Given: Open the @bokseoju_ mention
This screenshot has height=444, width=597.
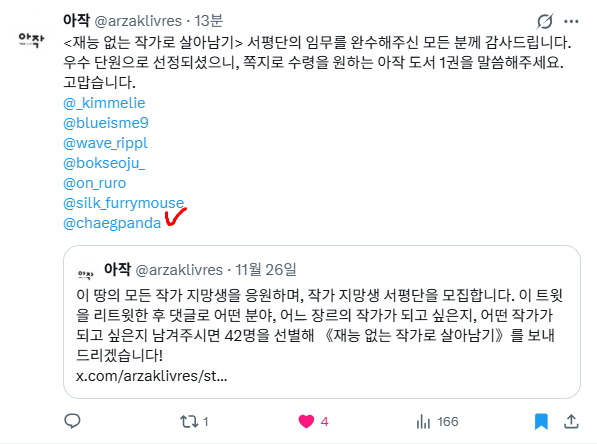Looking at the screenshot, I should pyautogui.click(x=104, y=163).
